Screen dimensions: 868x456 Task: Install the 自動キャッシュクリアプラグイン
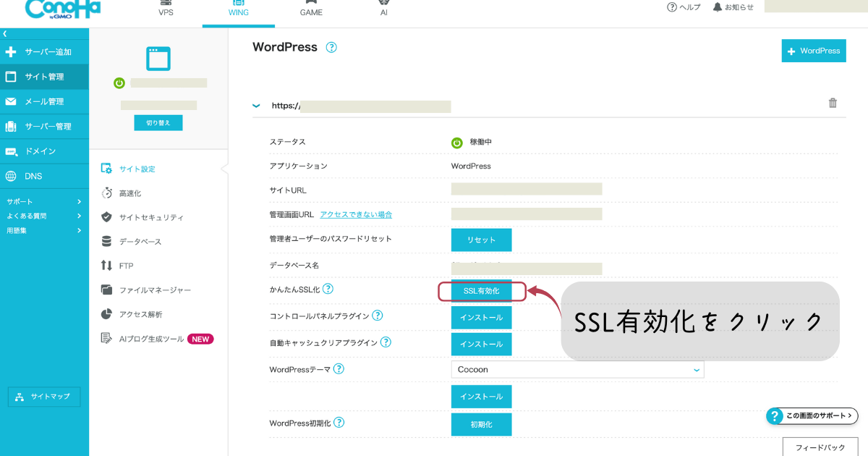point(481,344)
